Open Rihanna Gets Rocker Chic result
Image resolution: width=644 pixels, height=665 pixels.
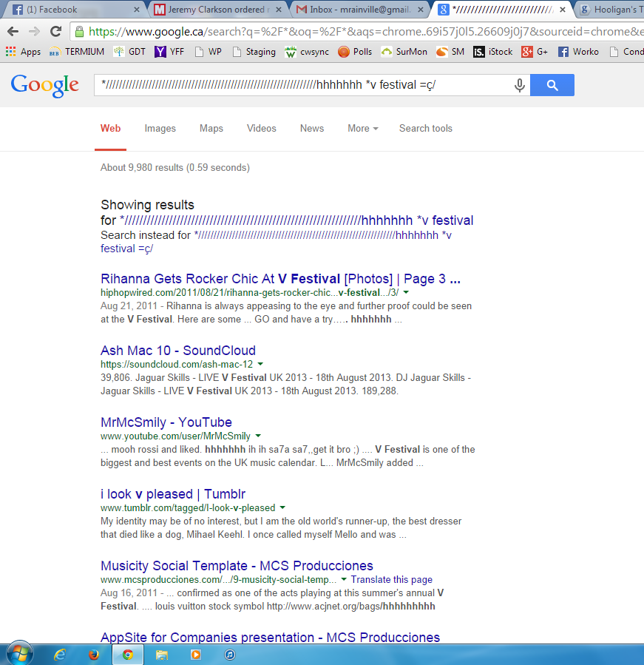[x=280, y=279]
